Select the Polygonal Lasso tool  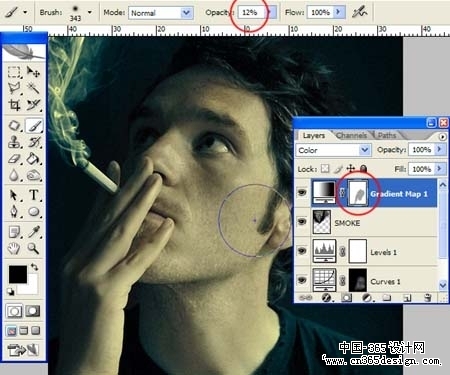click(14, 88)
